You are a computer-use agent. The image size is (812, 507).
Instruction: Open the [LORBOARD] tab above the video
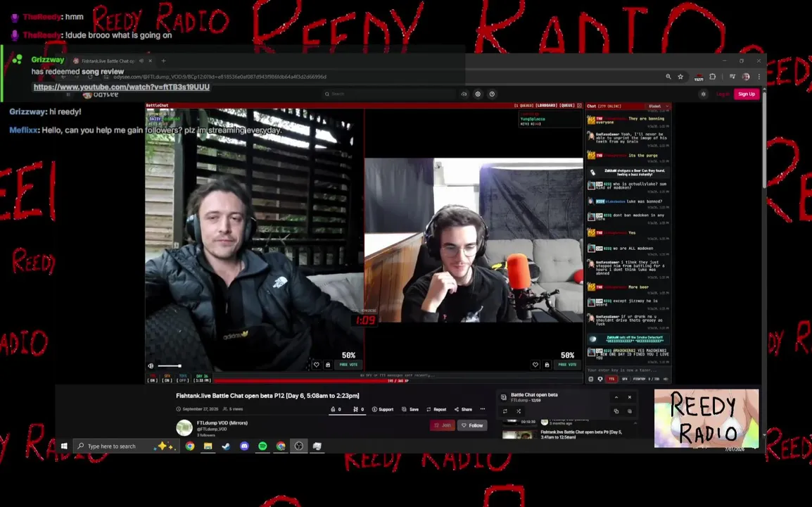pyautogui.click(x=546, y=106)
